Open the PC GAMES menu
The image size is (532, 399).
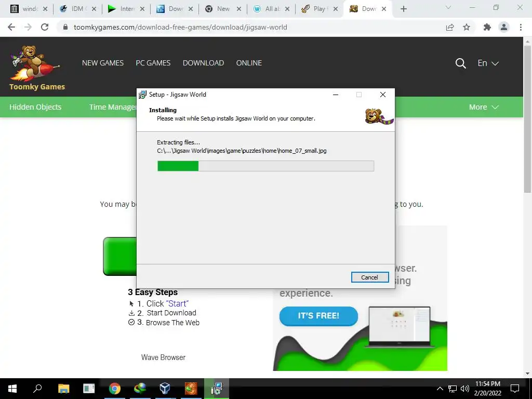tap(153, 63)
